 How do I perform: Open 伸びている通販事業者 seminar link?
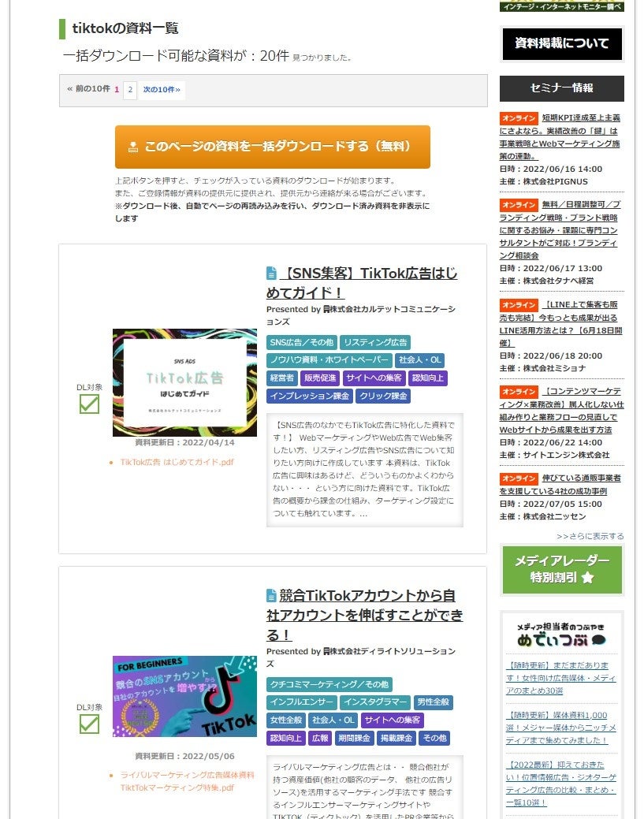click(x=560, y=484)
